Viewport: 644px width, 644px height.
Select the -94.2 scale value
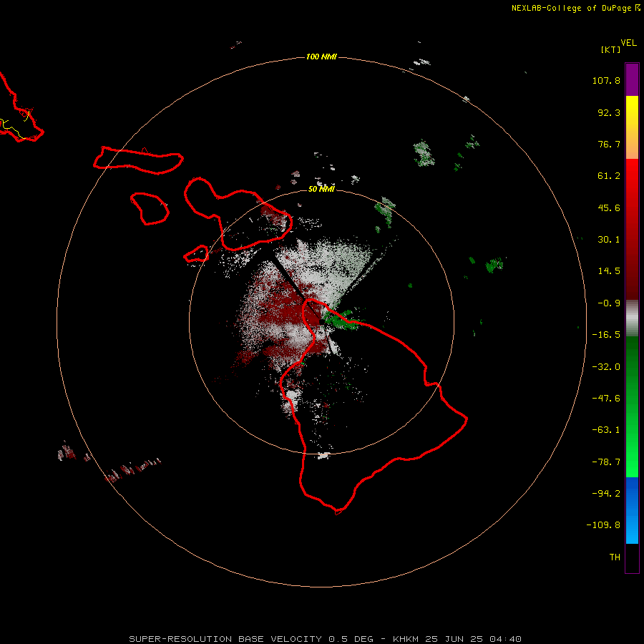coord(606,493)
